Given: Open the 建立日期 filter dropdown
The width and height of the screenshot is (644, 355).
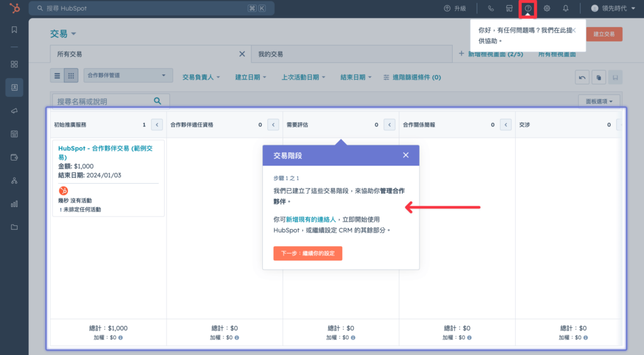Looking at the screenshot, I should click(250, 77).
